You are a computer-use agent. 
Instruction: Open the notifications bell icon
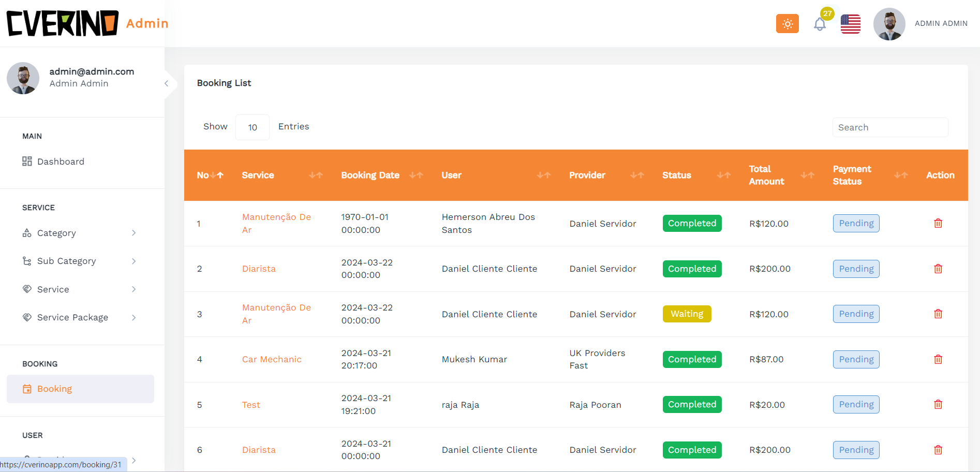coord(820,24)
